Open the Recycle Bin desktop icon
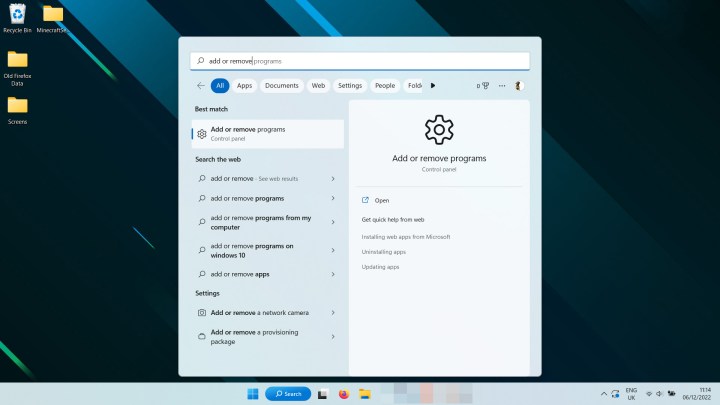This screenshot has width=720, height=405. click(17, 17)
